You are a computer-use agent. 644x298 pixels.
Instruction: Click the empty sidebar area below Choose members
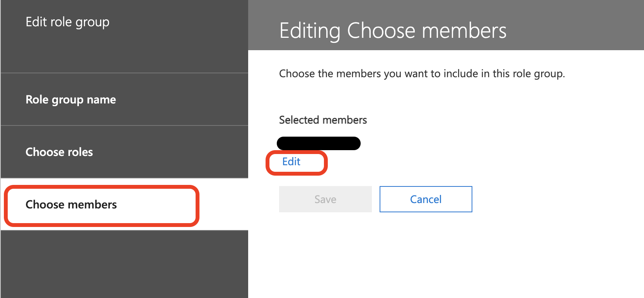click(x=124, y=264)
